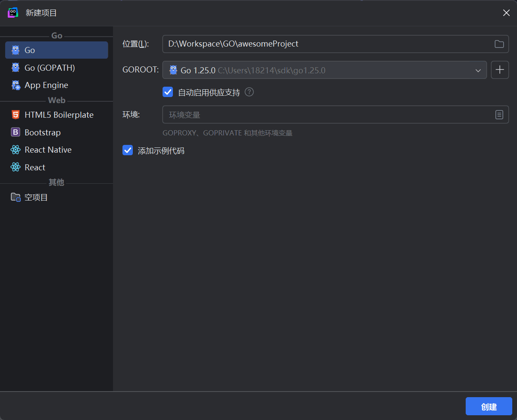This screenshot has height=420, width=517.
Task: Uncheck 添加示例代码 checkbox
Action: point(128,150)
